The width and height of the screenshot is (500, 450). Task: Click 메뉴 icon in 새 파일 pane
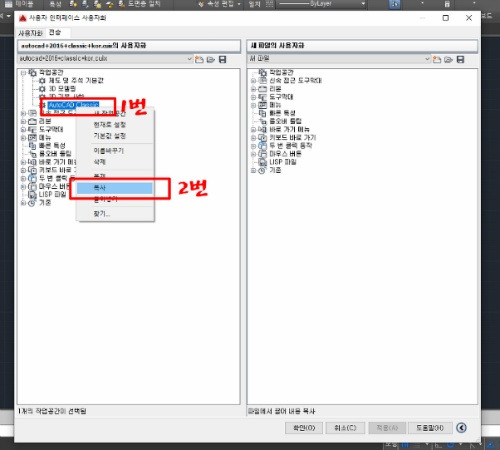[x=263, y=105]
